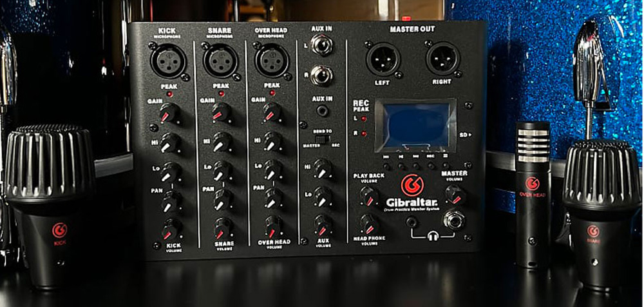Click the Over Head Pan knob
The image size is (644, 307).
(273, 198)
